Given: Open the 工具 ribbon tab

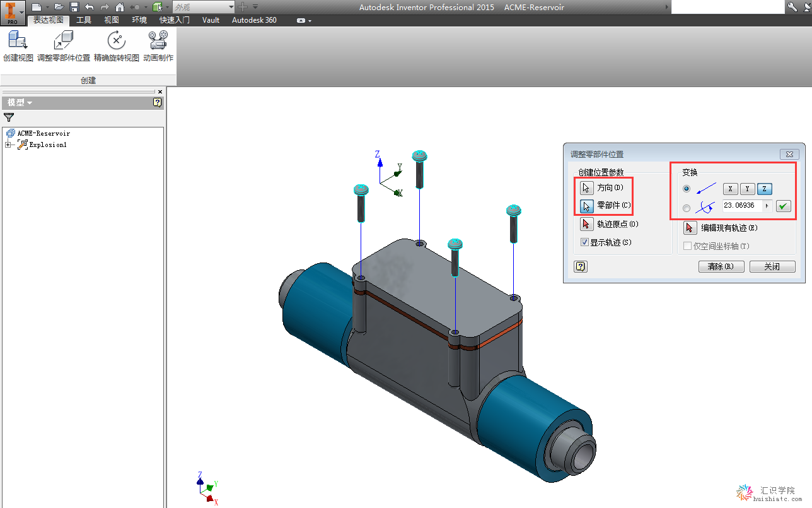Looking at the screenshot, I should [84, 20].
